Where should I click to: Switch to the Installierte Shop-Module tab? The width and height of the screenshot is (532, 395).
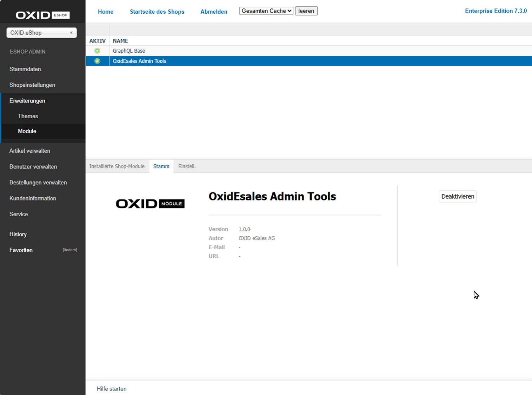117,166
